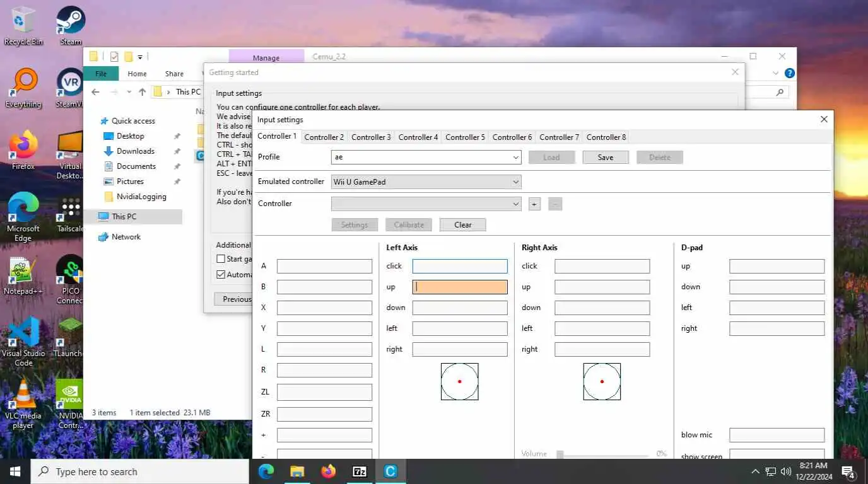868x484 pixels.
Task: Click the Clear button
Action: tap(463, 224)
